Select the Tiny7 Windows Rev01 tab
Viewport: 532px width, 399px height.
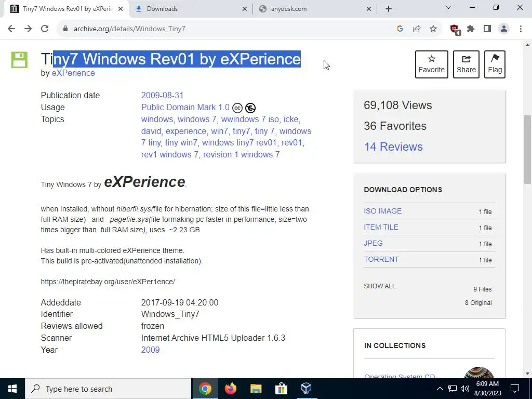[67, 9]
